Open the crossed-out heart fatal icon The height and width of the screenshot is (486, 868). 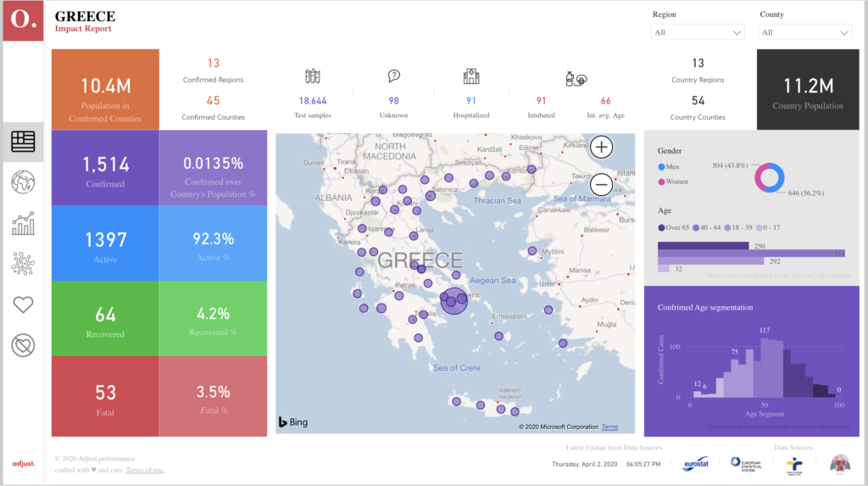[23, 345]
